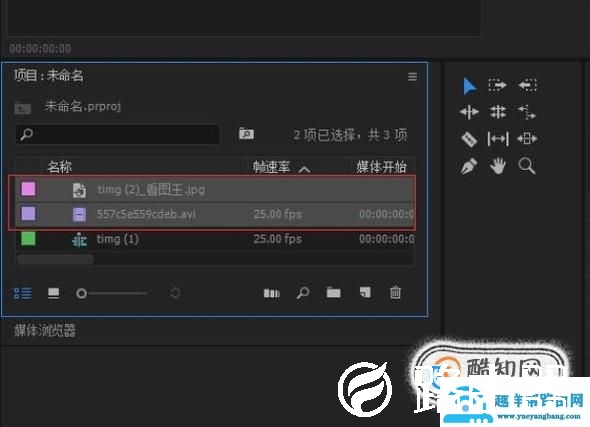Click the Find magnifier icon
Viewport: 590px width, 427px height.
[x=303, y=293]
